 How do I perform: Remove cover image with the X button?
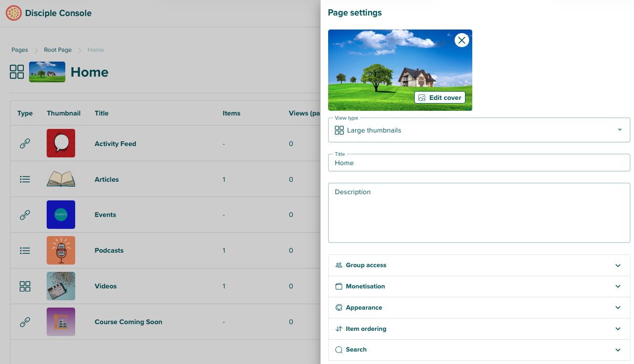point(461,40)
